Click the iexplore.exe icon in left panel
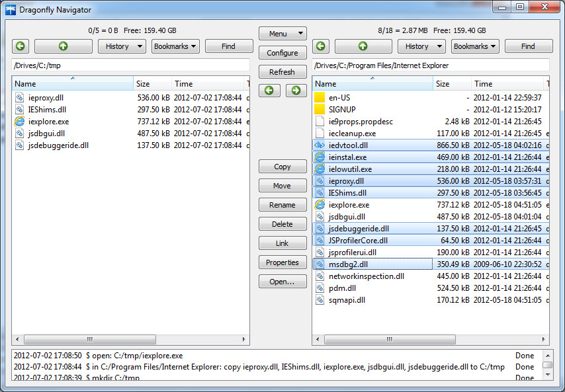Screen dimensions: 565x392 click(x=19, y=122)
